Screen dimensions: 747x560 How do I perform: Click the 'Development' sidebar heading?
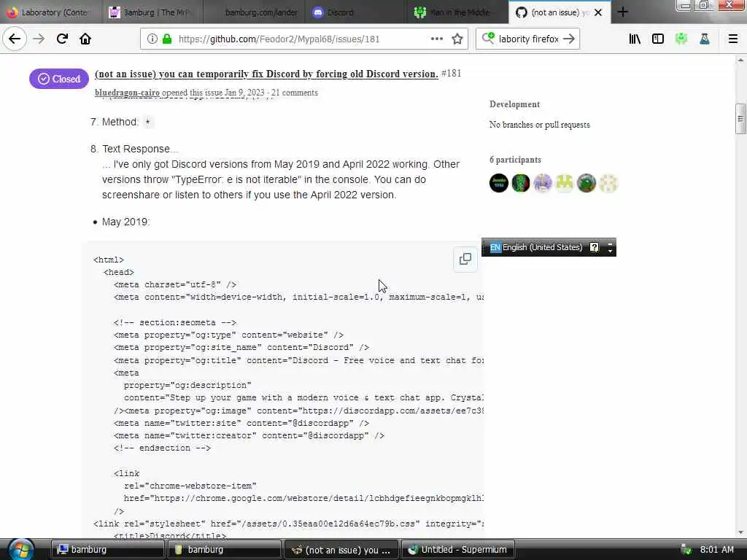point(514,104)
